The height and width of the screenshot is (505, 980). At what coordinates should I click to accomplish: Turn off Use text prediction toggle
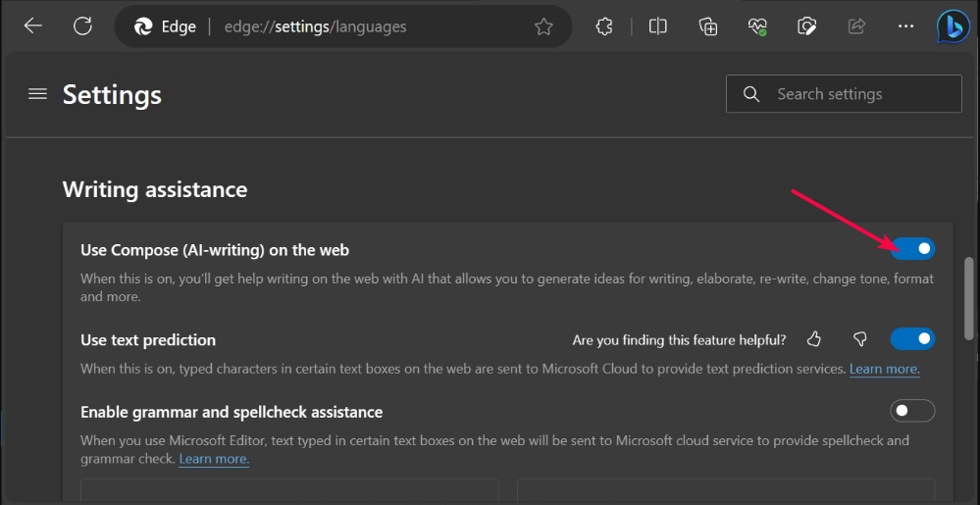[912, 339]
